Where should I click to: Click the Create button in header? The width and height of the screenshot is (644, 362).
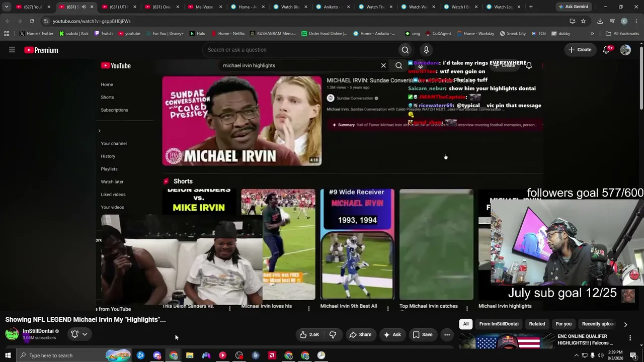[580, 50]
